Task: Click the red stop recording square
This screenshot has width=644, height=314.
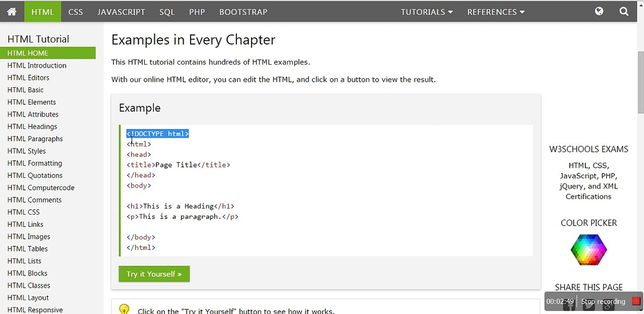Action: (x=636, y=301)
